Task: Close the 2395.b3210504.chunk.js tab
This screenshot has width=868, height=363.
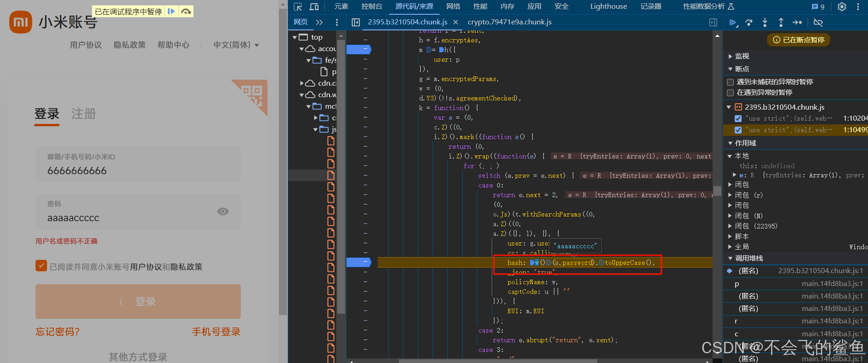Action: (x=456, y=22)
